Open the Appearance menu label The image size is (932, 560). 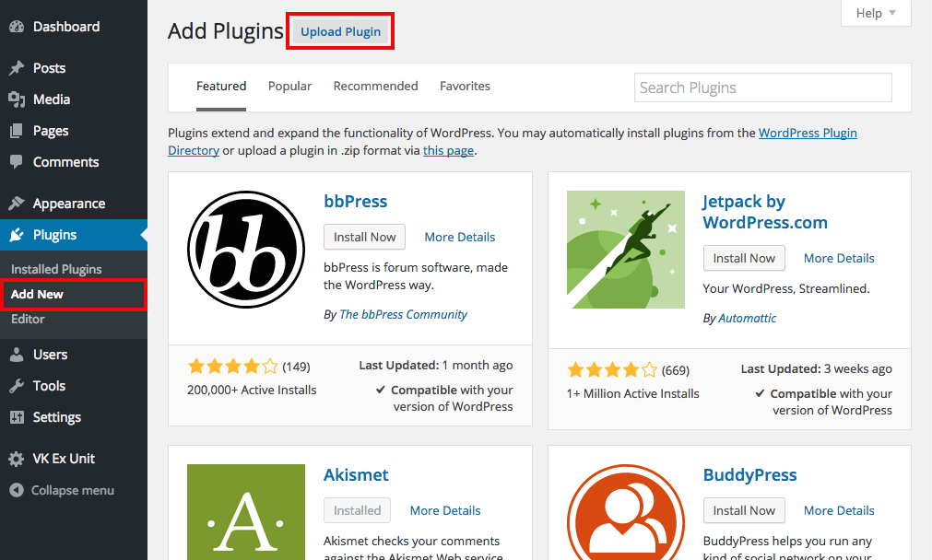coord(69,204)
